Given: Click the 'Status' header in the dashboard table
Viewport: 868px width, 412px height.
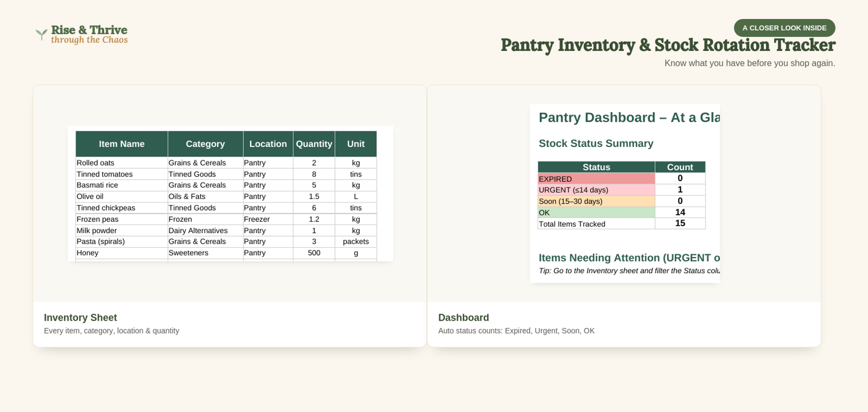Looking at the screenshot, I should [x=596, y=167].
